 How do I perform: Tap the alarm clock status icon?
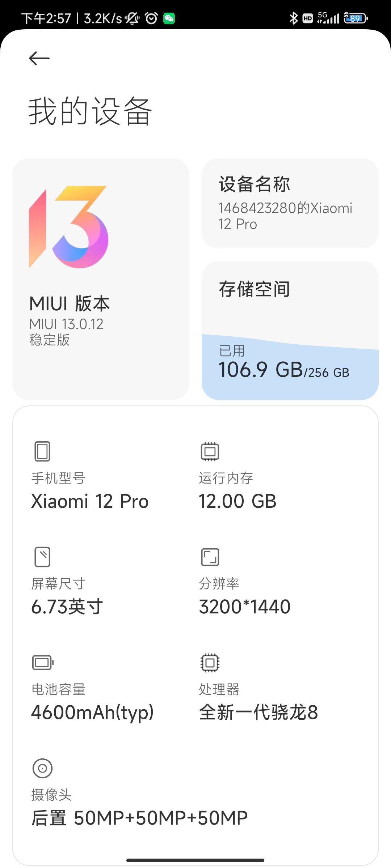tap(151, 18)
